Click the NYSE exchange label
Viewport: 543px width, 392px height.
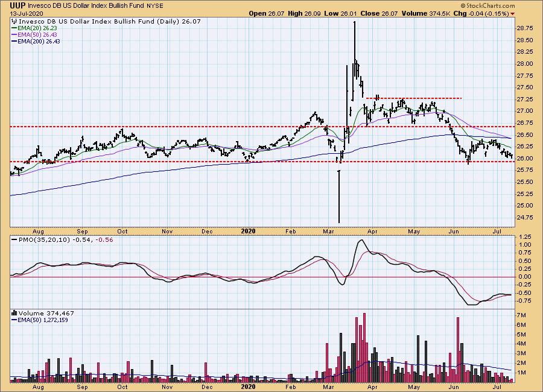tap(155, 6)
